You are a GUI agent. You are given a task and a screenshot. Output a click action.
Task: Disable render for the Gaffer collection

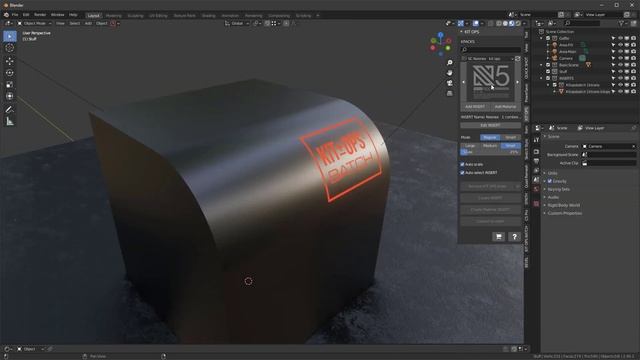(633, 38)
